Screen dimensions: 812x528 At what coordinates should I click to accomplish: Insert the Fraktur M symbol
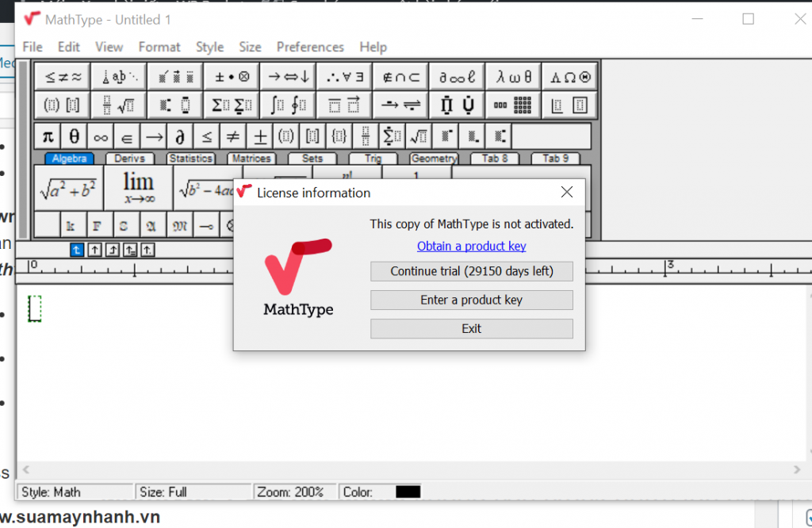point(180,226)
